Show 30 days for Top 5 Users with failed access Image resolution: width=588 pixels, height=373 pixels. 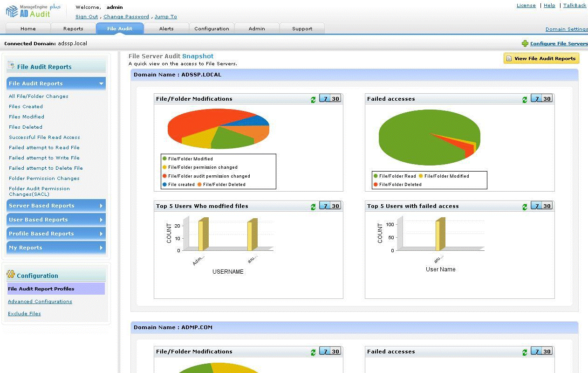(547, 206)
